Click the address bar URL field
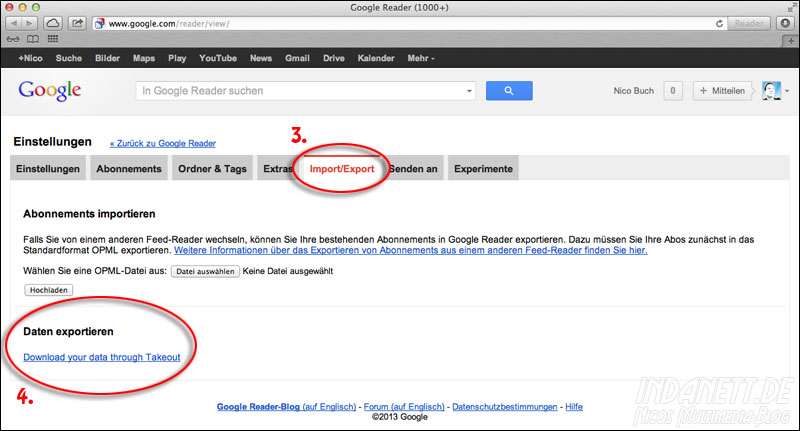The image size is (800, 431). (408, 23)
